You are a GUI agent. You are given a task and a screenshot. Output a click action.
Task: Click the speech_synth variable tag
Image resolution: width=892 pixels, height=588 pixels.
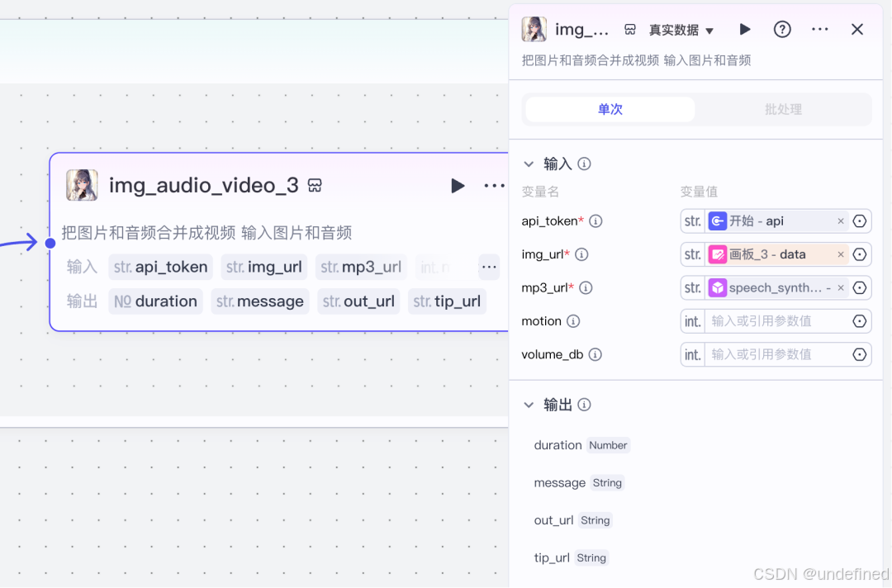778,288
